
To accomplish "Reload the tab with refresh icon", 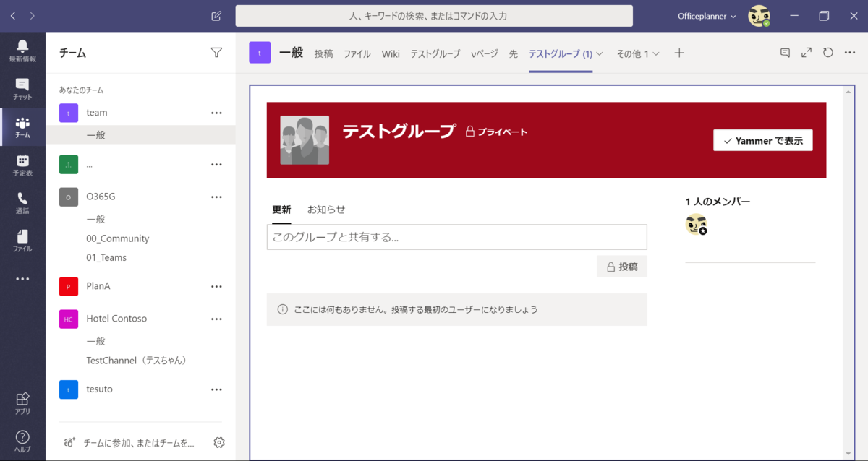I will [828, 53].
